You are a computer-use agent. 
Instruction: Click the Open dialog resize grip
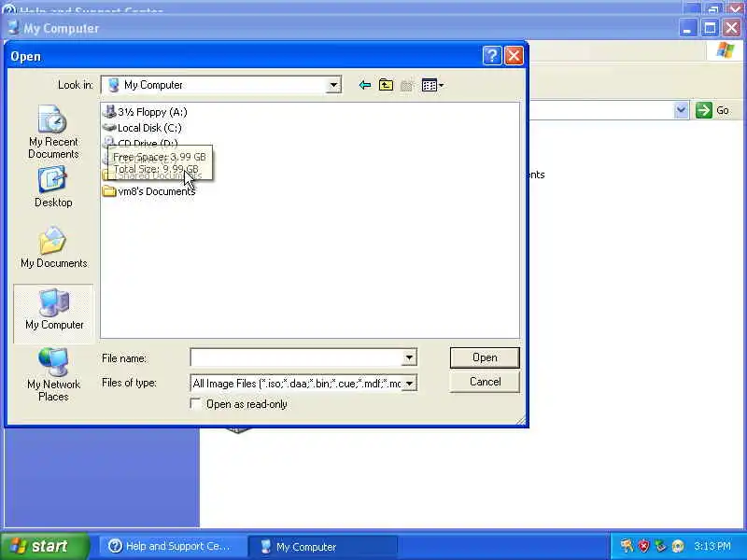click(x=521, y=420)
